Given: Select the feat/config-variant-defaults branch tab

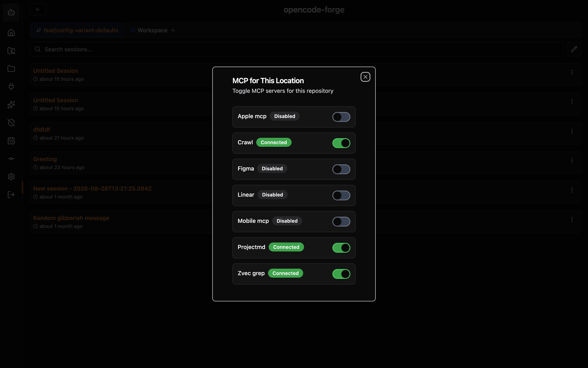Looking at the screenshot, I should point(77,30).
